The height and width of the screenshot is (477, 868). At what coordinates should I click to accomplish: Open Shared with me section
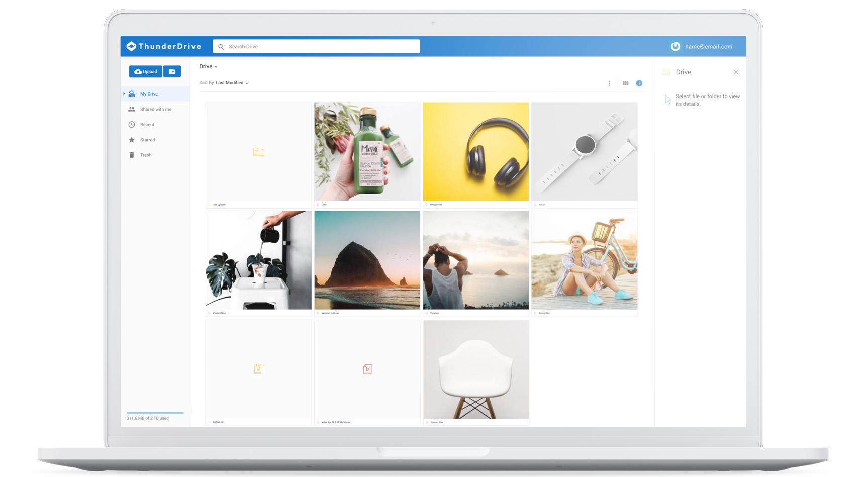pyautogui.click(x=155, y=109)
